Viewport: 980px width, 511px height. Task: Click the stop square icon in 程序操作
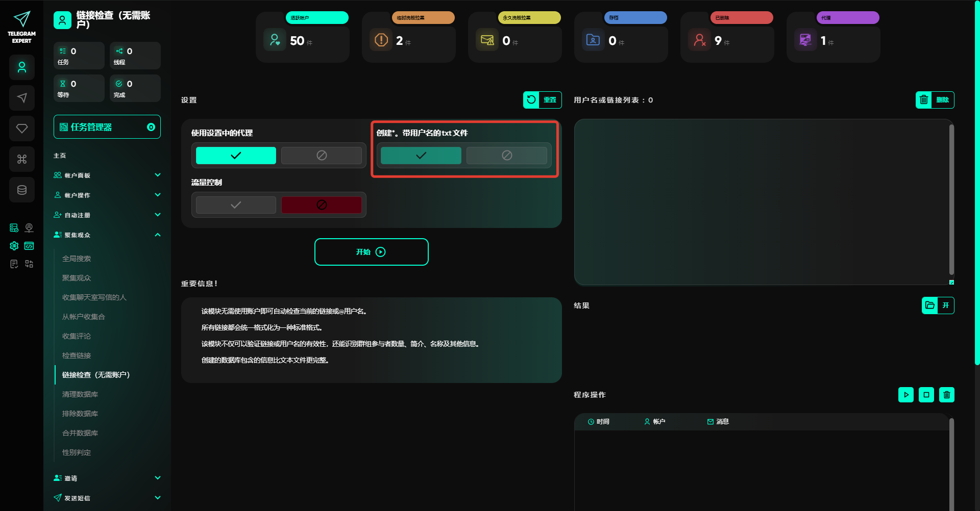coord(926,395)
